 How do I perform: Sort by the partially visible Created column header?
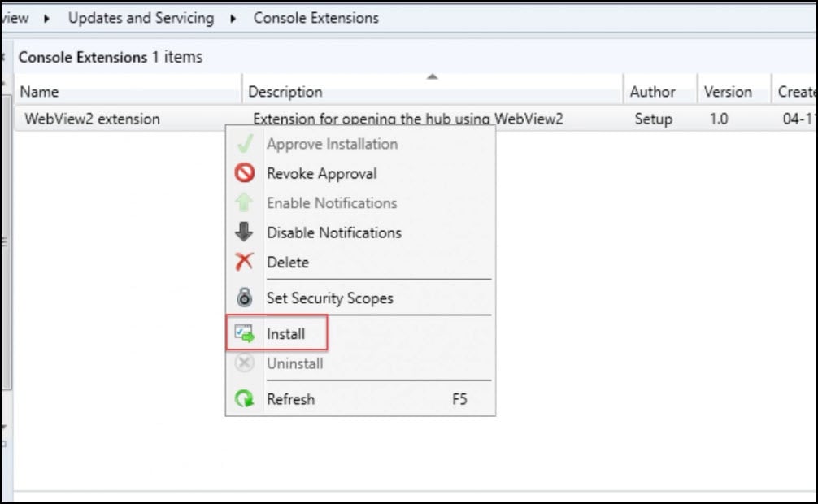coord(794,92)
